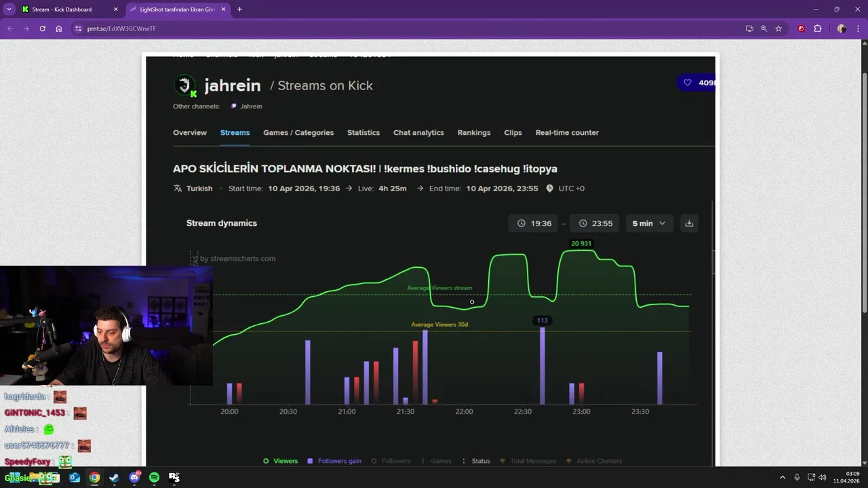Click the Average Viewers 30d label

[x=439, y=325]
